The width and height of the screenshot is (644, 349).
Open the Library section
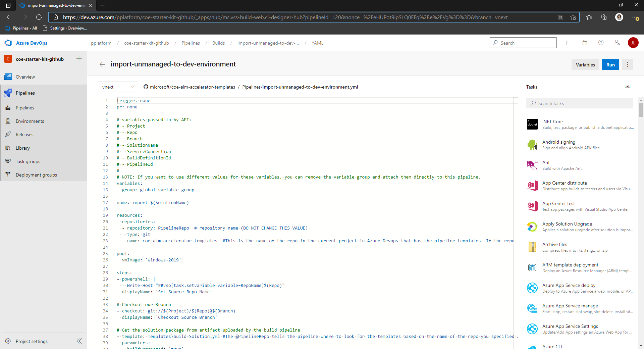[23, 148]
